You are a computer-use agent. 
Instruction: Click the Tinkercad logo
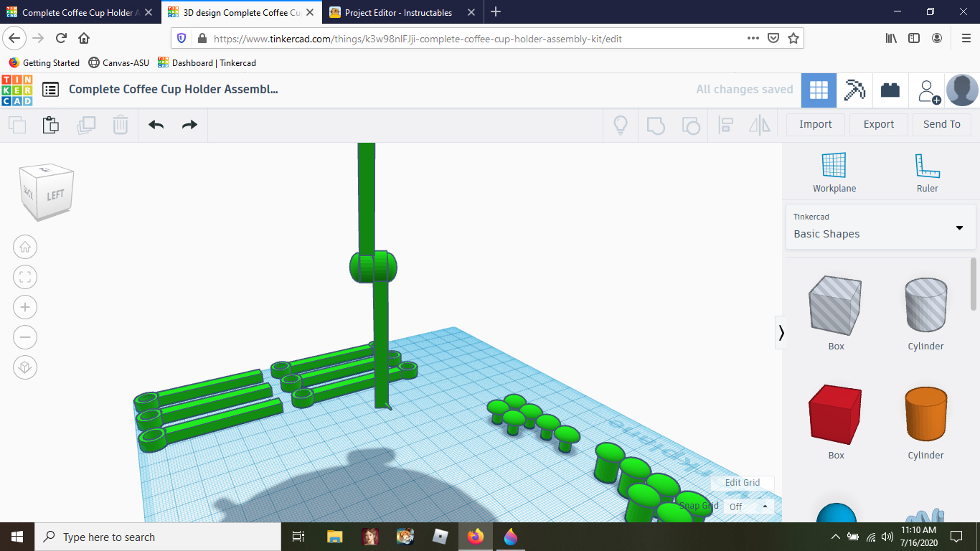(x=17, y=90)
